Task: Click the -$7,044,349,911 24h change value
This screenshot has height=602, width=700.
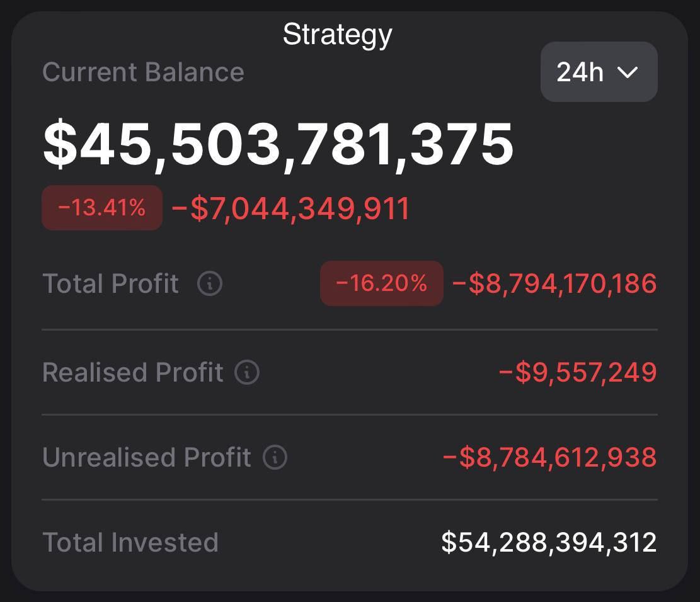Action: pos(290,209)
